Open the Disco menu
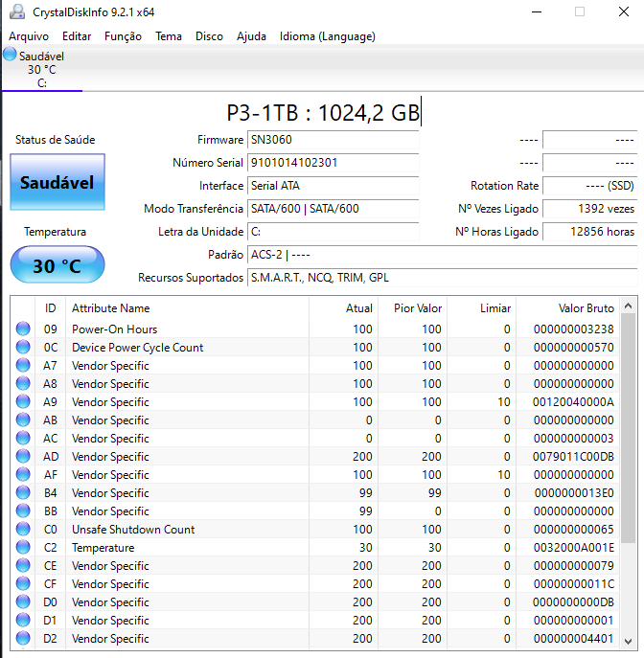 209,36
